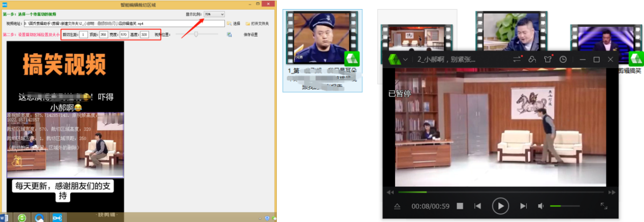Image resolution: width=644 pixels, height=222 pixels.
Task: Click the history clock icon in player
Action: (563, 59)
